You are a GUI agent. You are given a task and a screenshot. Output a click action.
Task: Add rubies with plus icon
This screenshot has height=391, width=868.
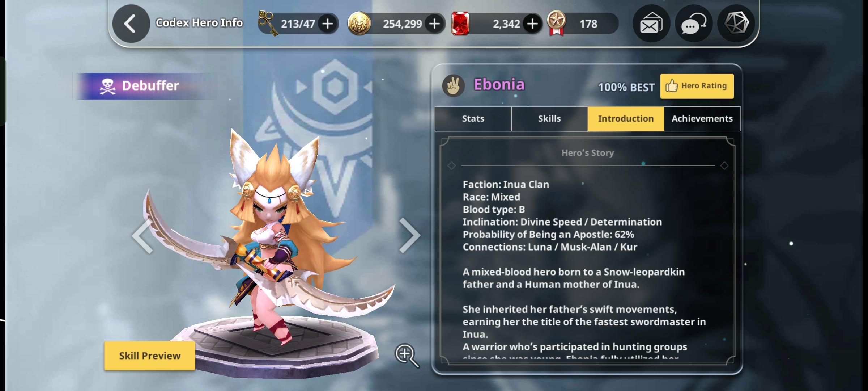pyautogui.click(x=532, y=24)
